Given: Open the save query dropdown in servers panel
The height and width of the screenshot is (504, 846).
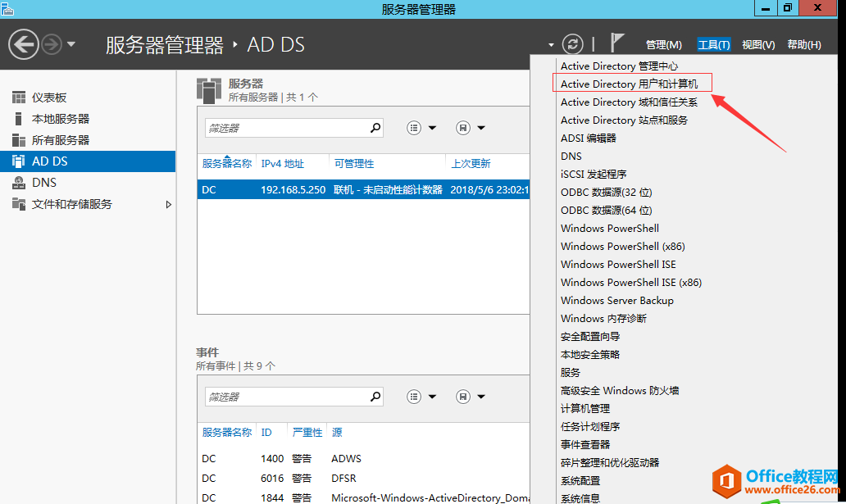Looking at the screenshot, I should click(471, 128).
